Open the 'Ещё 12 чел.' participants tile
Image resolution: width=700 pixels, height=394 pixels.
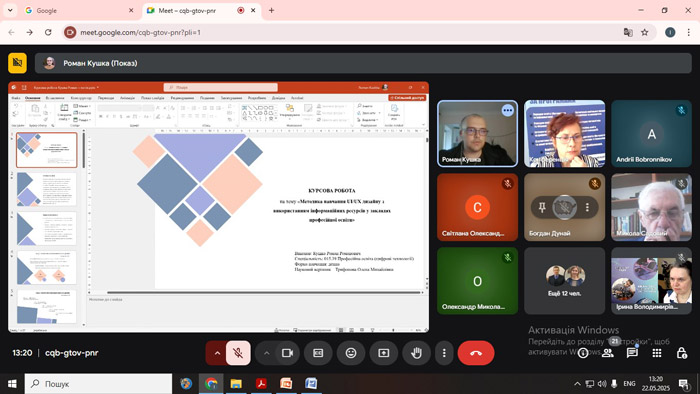coord(564,281)
